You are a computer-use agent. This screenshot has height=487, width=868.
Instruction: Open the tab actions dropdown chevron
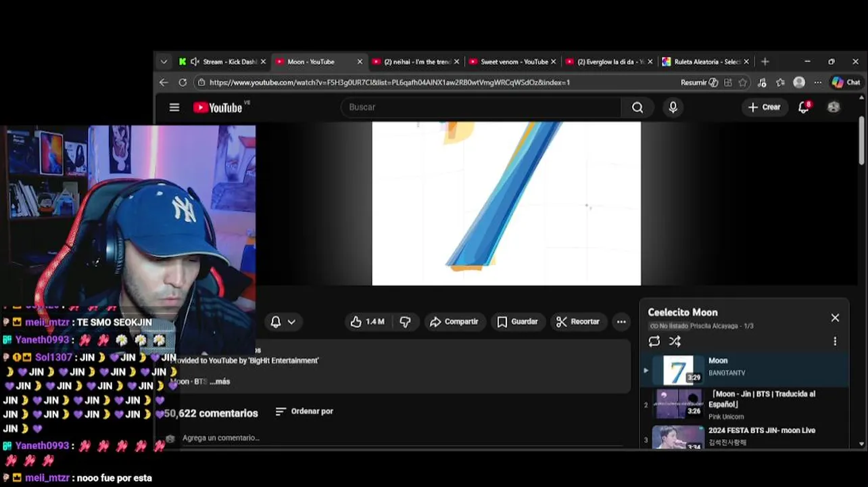pyautogui.click(x=164, y=62)
